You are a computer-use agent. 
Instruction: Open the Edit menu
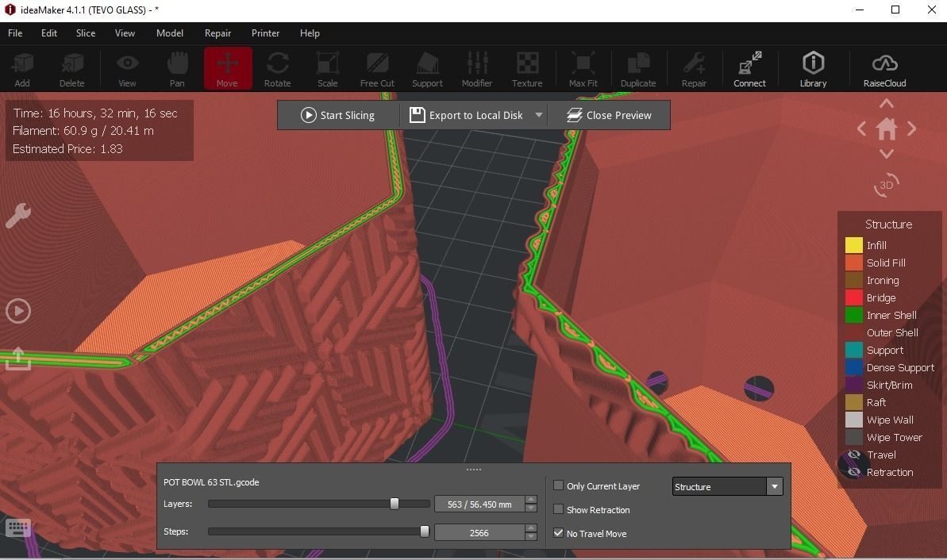pos(49,33)
